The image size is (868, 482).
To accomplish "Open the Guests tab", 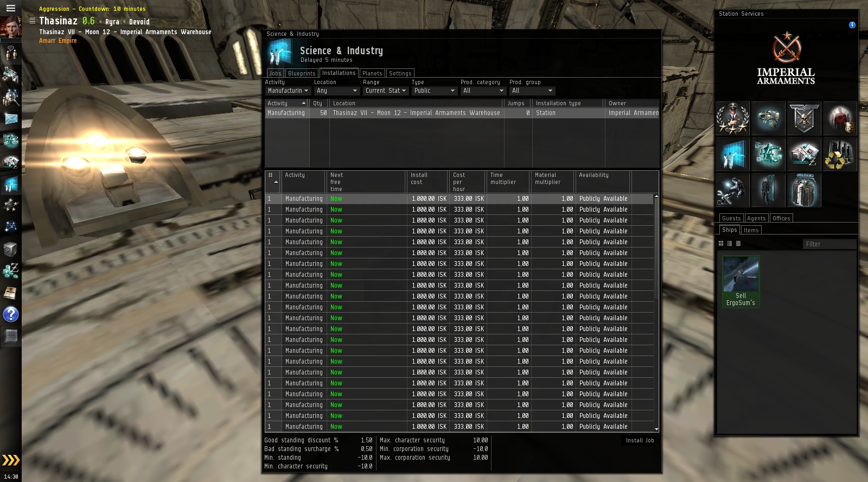I will pos(731,218).
